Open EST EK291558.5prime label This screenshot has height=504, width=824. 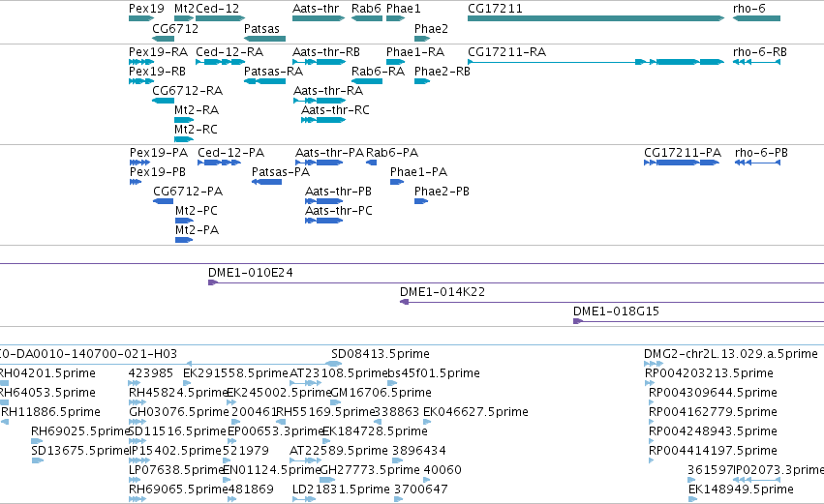(x=236, y=373)
